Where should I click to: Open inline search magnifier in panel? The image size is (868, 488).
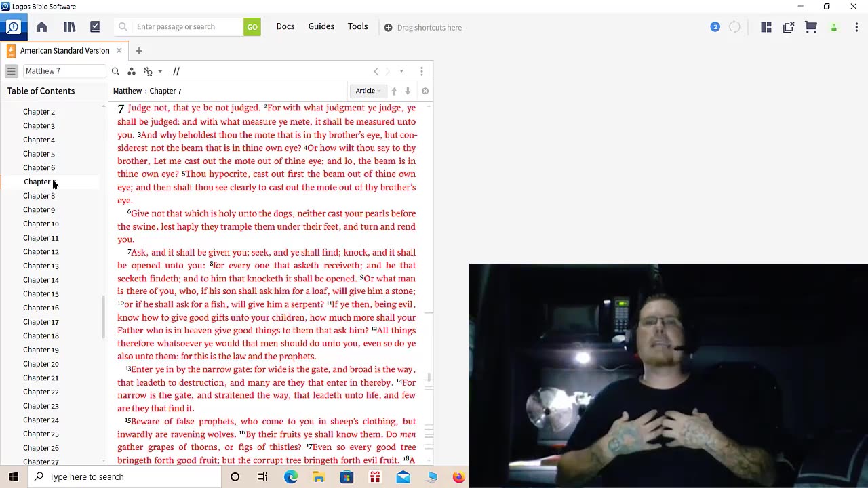[115, 71]
